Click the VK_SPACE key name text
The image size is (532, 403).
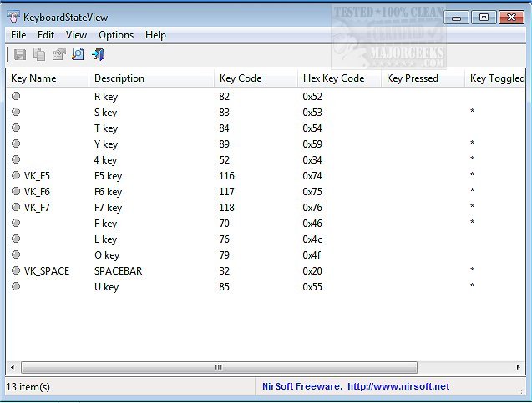(x=47, y=271)
